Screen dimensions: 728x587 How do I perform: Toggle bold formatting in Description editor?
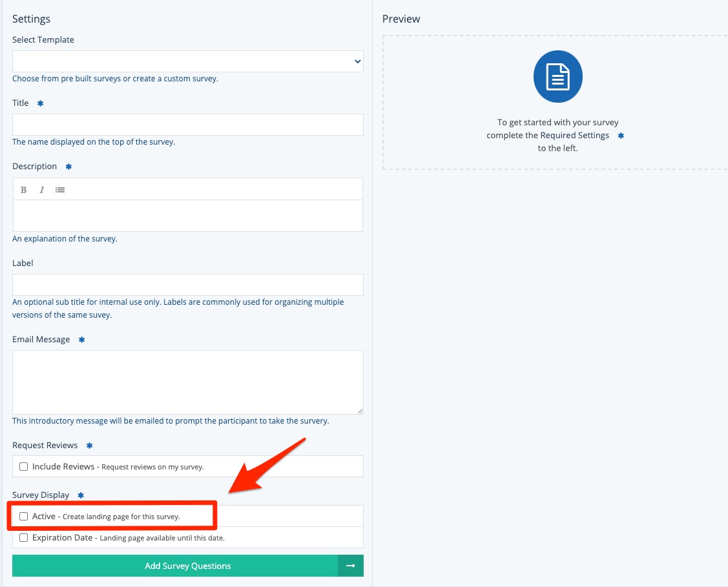coord(24,190)
